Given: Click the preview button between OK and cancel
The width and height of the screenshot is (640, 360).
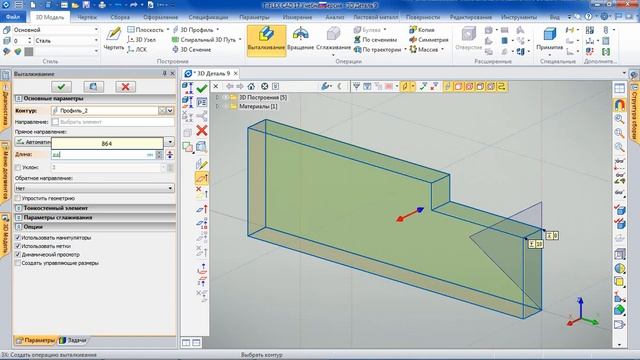Looking at the screenshot, I should tap(93, 87).
